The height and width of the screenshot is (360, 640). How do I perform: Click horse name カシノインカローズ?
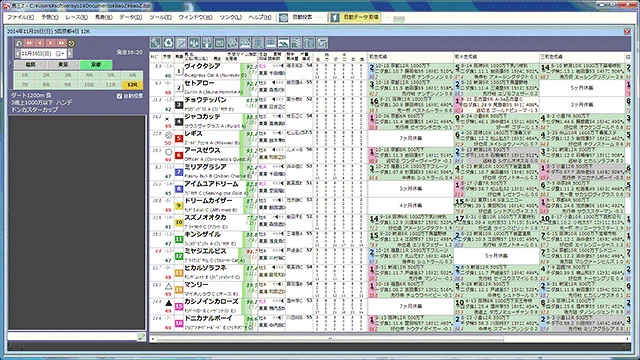coord(211,301)
